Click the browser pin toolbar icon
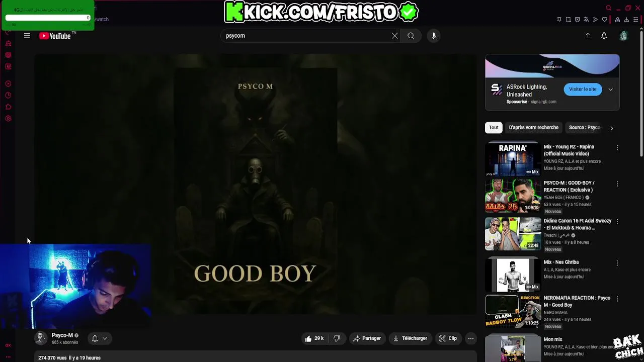The height and width of the screenshot is (362, 644). 559,20
